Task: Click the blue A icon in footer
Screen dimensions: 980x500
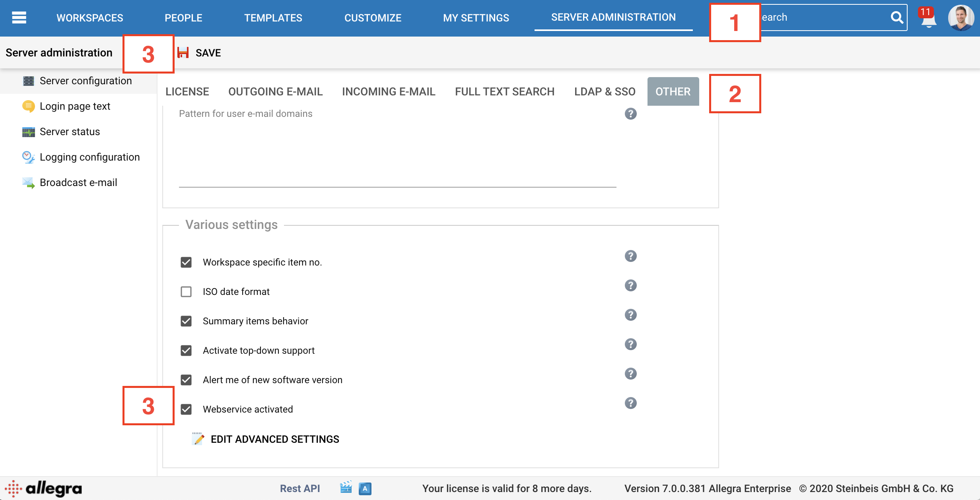Action: click(x=365, y=488)
